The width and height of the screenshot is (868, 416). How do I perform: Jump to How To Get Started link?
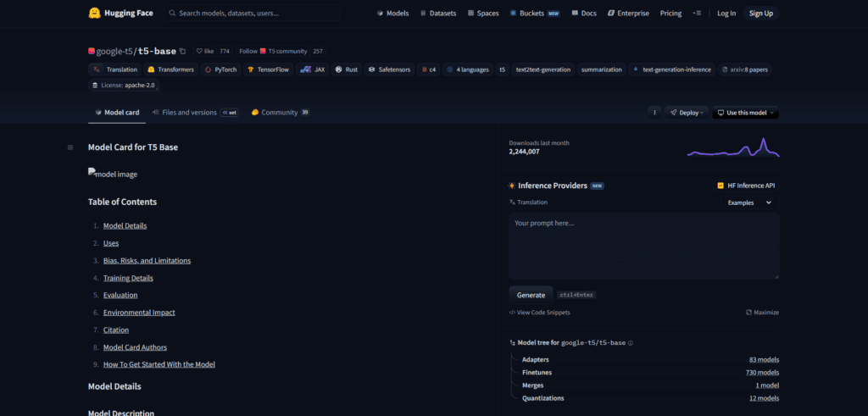pos(159,364)
